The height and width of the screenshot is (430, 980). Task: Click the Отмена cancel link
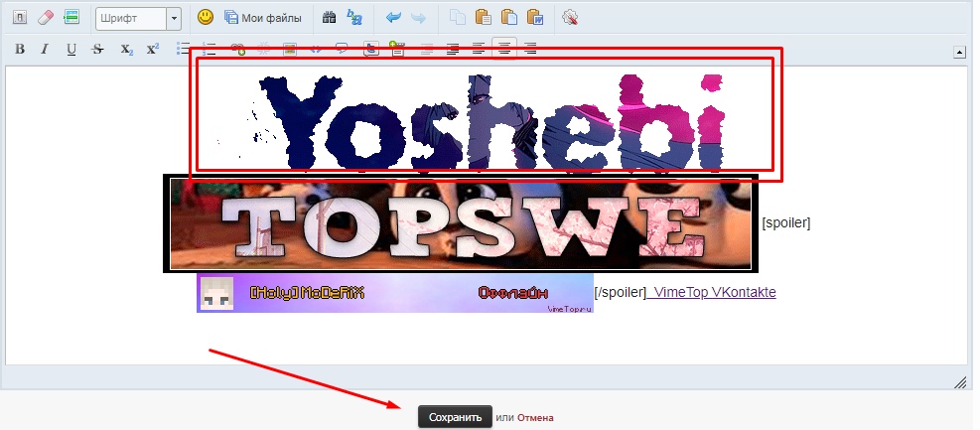pyautogui.click(x=535, y=417)
